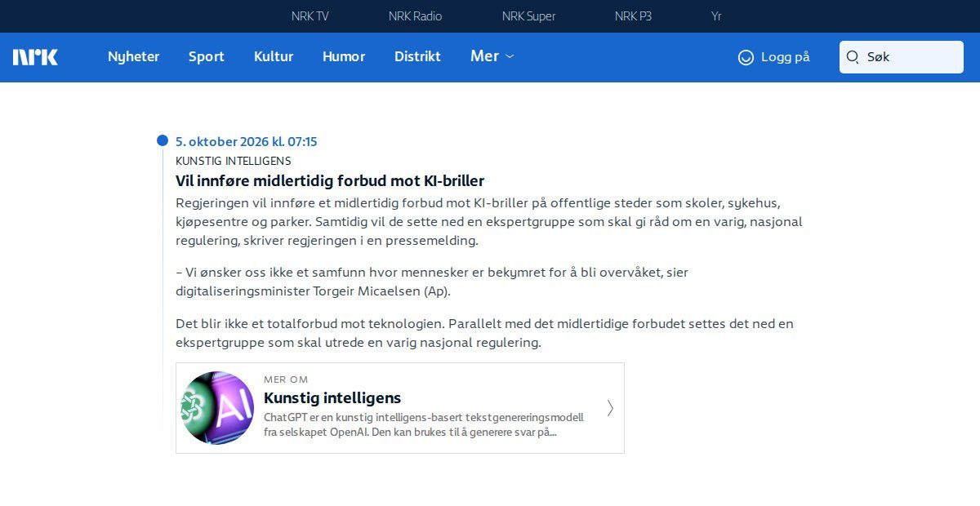Click the blue timeline dot marker
The width and height of the screenshot is (980, 506).
point(163,140)
